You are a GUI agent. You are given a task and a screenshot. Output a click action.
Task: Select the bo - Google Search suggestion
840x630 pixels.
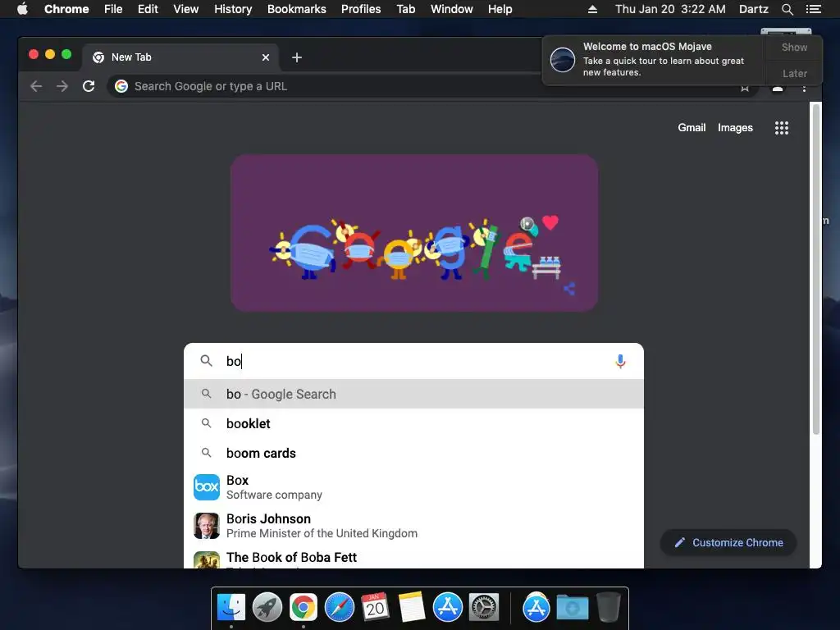(413, 394)
